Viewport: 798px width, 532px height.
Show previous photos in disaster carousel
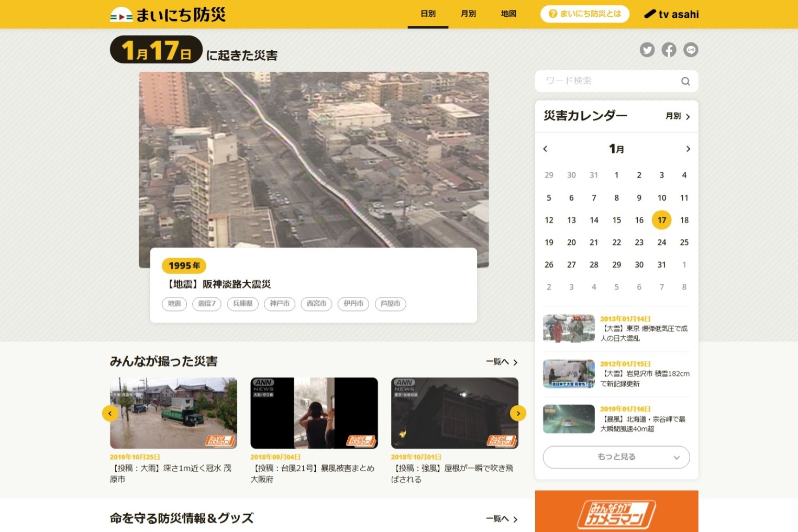click(x=110, y=413)
